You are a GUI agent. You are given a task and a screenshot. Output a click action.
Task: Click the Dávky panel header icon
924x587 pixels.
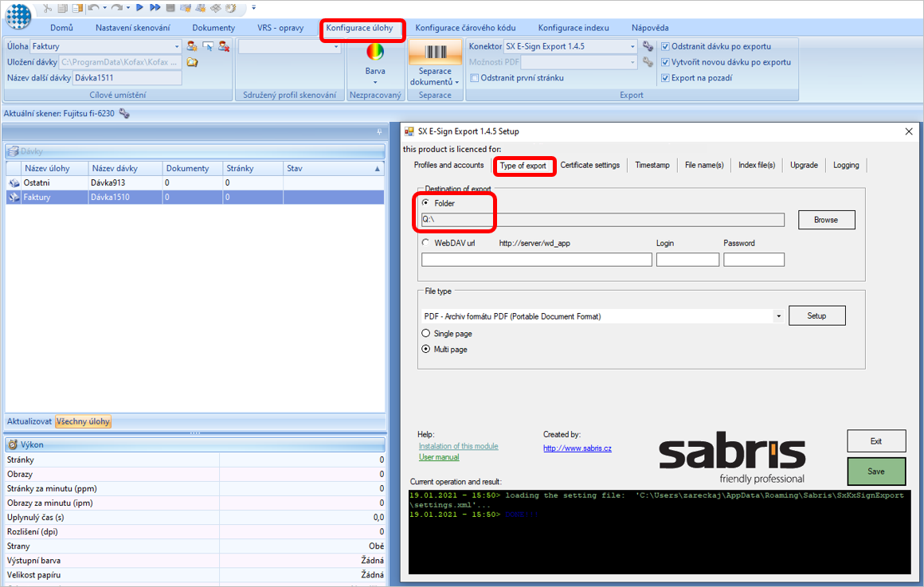point(13,151)
